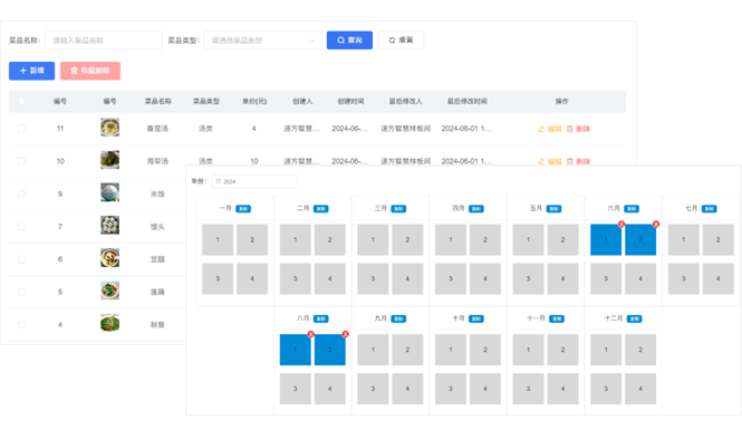Image resolution: width=742 pixels, height=436 pixels.
Task: Open the 米饭 dish thumbnail image
Action: pyautogui.click(x=110, y=193)
